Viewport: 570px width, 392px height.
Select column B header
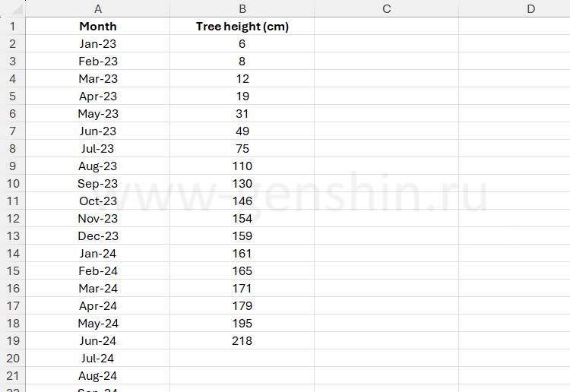(242, 8)
